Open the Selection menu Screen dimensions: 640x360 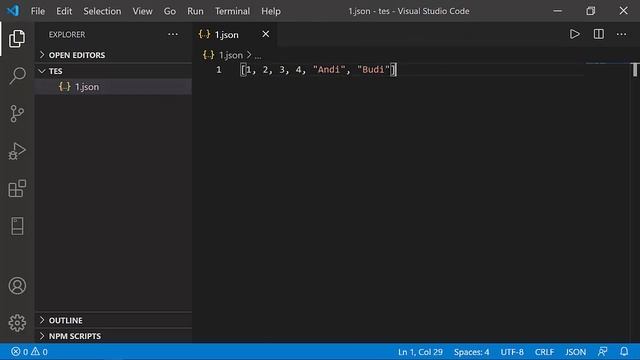(x=102, y=11)
